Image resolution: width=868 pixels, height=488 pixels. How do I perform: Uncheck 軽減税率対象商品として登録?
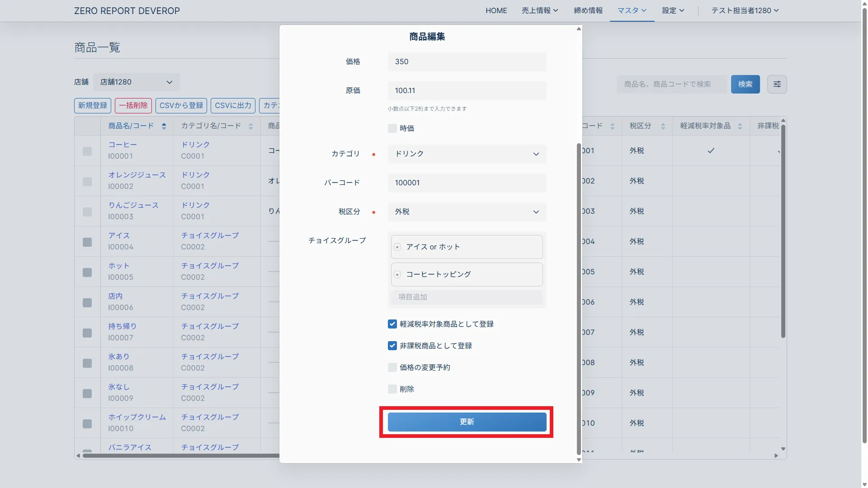(x=392, y=324)
